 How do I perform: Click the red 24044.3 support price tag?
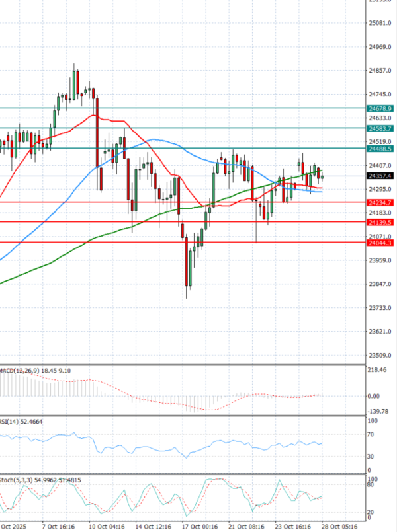tap(380, 243)
